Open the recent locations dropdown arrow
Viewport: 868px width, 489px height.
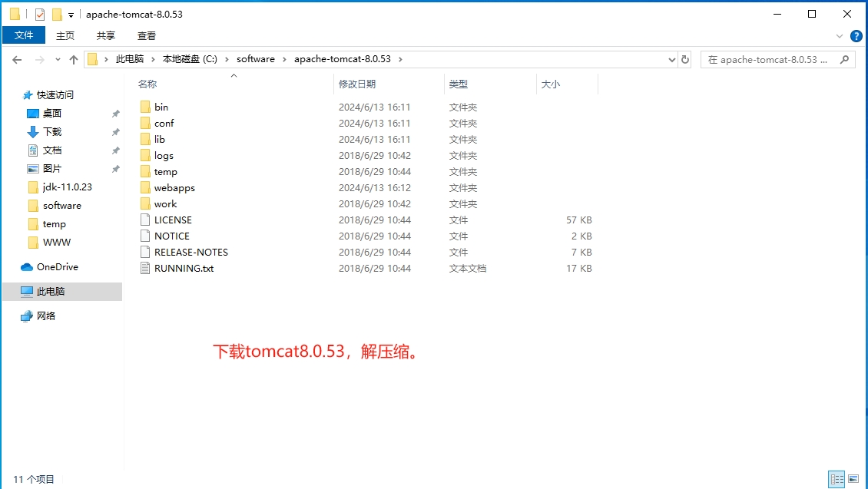coord(58,59)
